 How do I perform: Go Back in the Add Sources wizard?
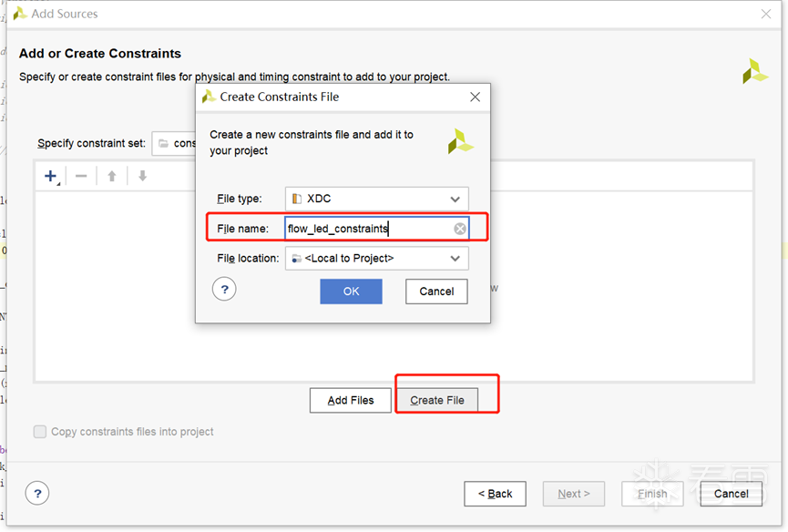coord(495,494)
